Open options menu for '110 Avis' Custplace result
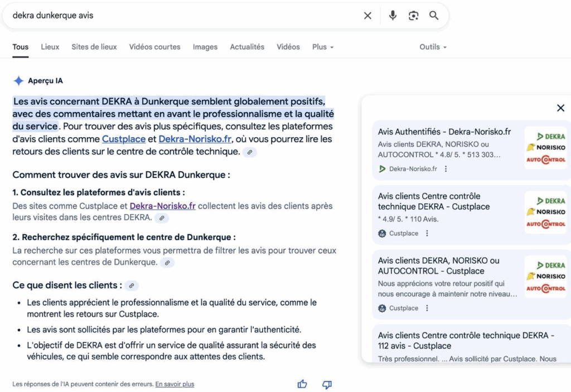 point(427,234)
